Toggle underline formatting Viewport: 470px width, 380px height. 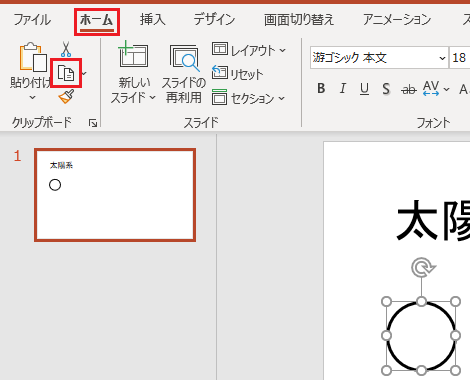[364, 89]
